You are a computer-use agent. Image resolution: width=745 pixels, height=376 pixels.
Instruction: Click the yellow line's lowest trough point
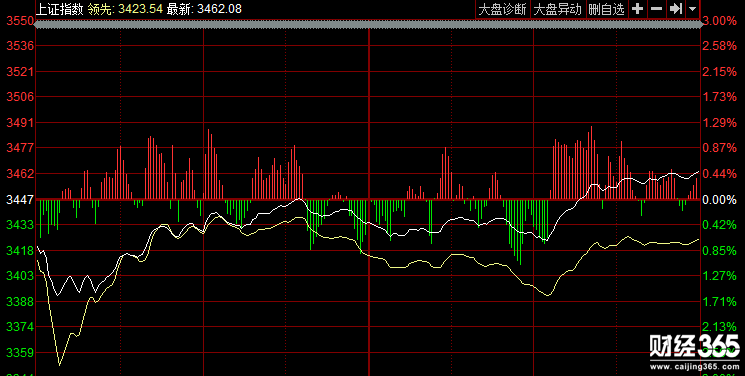[x=59, y=365]
